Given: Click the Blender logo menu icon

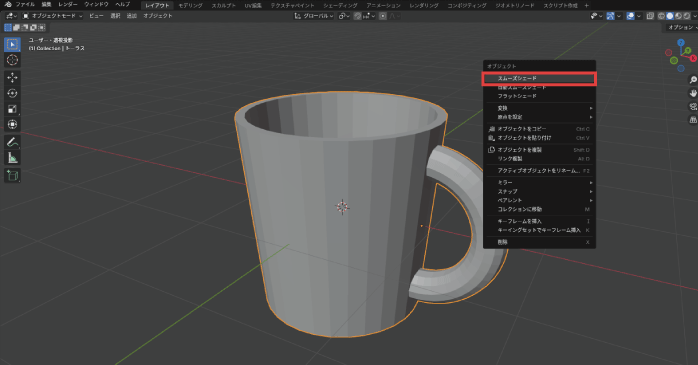Looking at the screenshot, I should point(8,4).
